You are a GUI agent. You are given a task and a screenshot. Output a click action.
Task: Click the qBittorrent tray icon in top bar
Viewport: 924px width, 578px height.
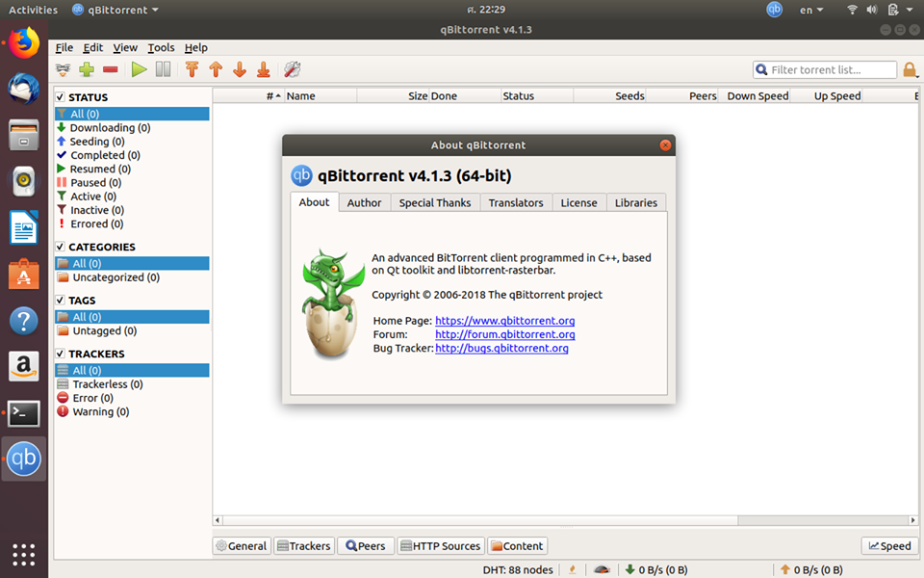pos(774,10)
